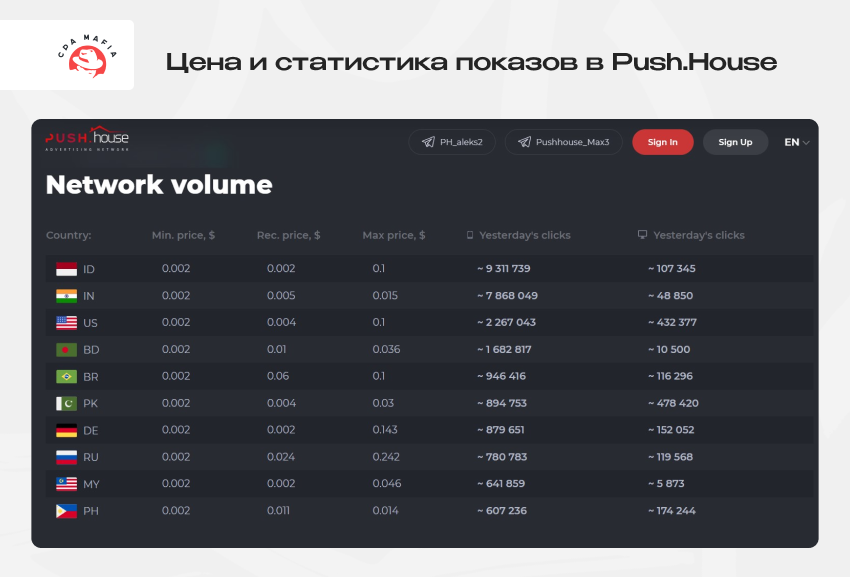Click the value ~ 5 873
The width and height of the screenshot is (850, 577).
[x=666, y=483]
